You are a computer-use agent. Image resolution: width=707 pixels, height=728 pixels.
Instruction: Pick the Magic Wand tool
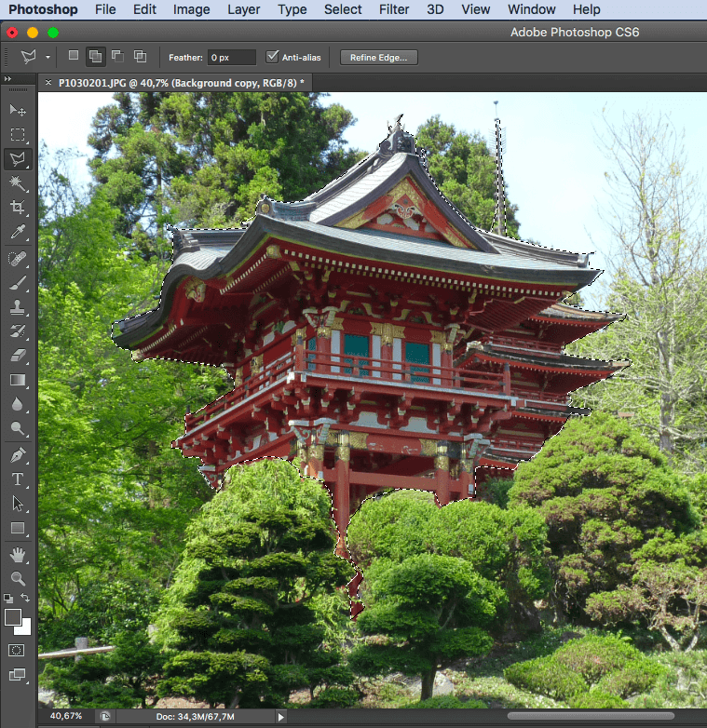pyautogui.click(x=18, y=183)
